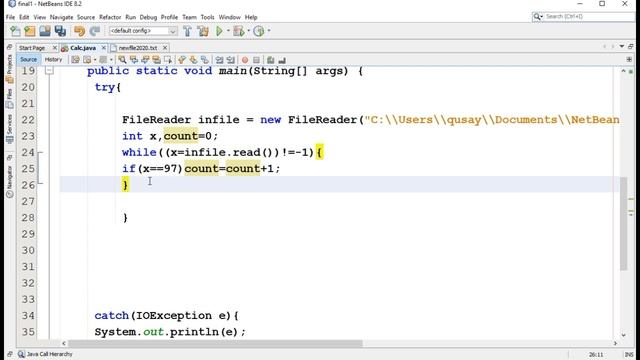Image resolution: width=640 pixels, height=360 pixels.
Task: Click the Toggle Bookmark icon
Action: click(204, 60)
